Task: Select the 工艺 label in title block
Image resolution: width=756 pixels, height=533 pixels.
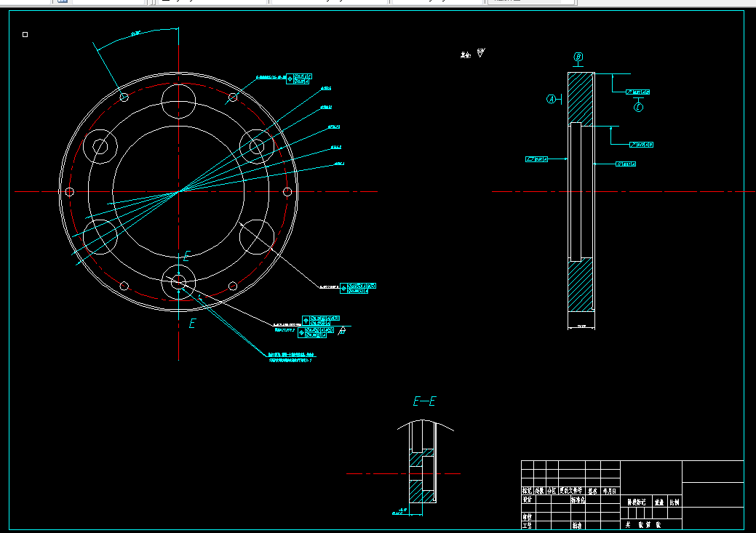Action: coord(527,525)
